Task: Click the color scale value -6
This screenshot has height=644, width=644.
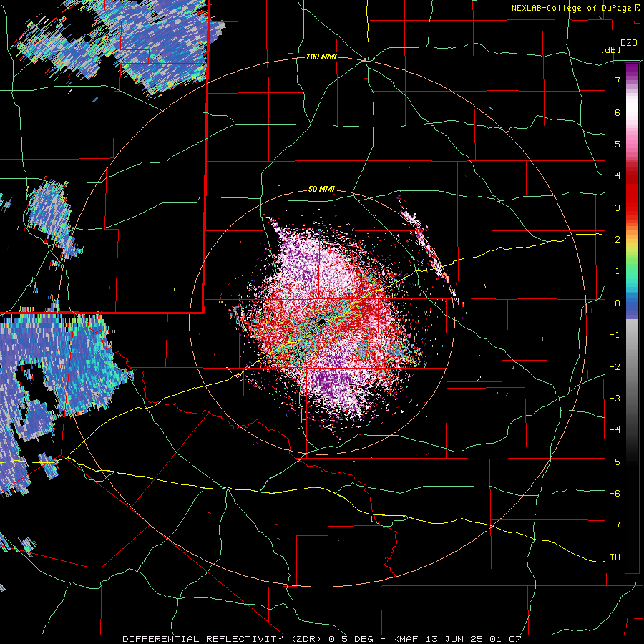Action: pyautogui.click(x=615, y=494)
